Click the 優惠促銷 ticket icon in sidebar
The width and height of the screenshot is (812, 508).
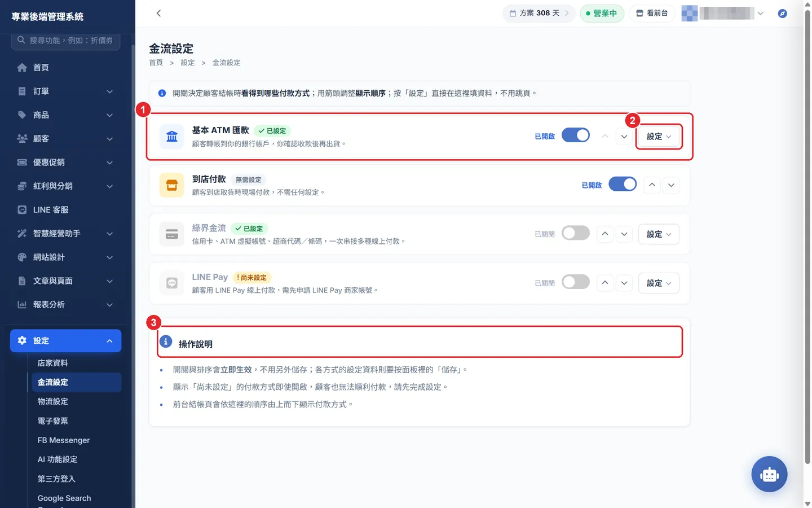pos(22,163)
